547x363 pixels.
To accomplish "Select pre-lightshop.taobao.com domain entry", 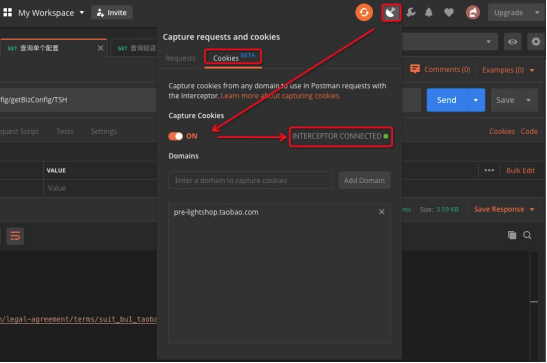I will tap(216, 212).
